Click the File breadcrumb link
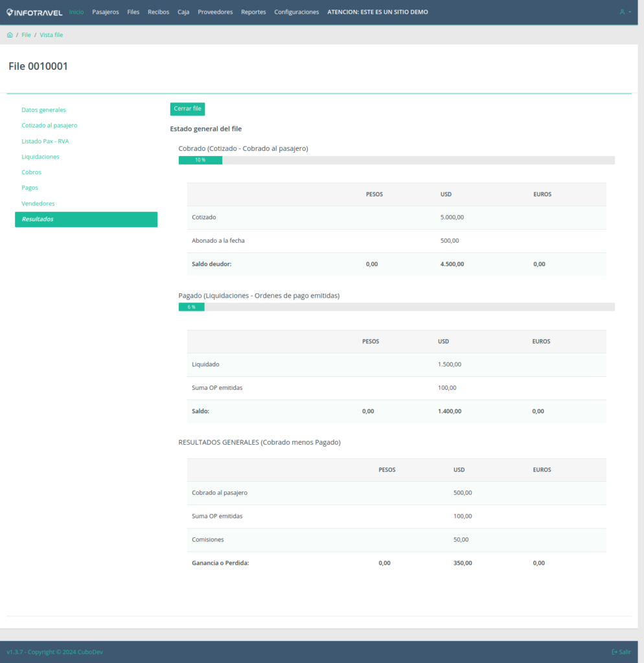Viewport: 644px width, 663px height. tap(26, 35)
